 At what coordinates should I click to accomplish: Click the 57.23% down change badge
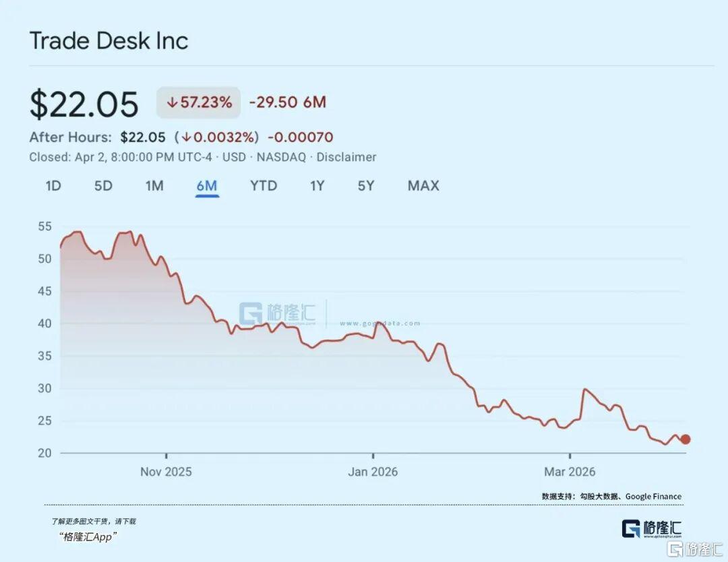[x=199, y=102]
